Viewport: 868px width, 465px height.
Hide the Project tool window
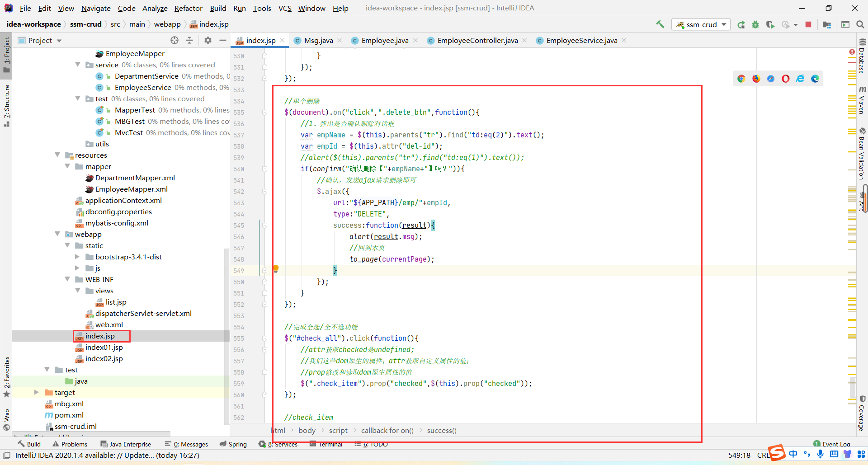pos(222,40)
